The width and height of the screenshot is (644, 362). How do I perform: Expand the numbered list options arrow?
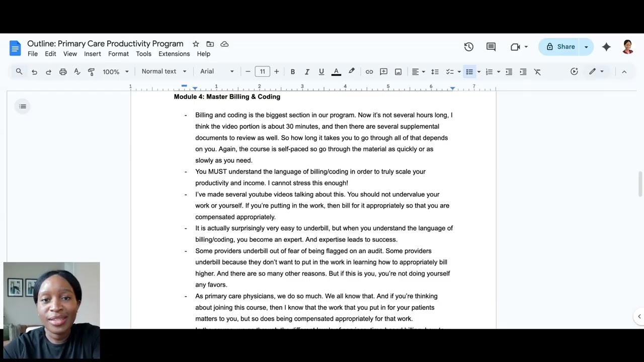[498, 72]
